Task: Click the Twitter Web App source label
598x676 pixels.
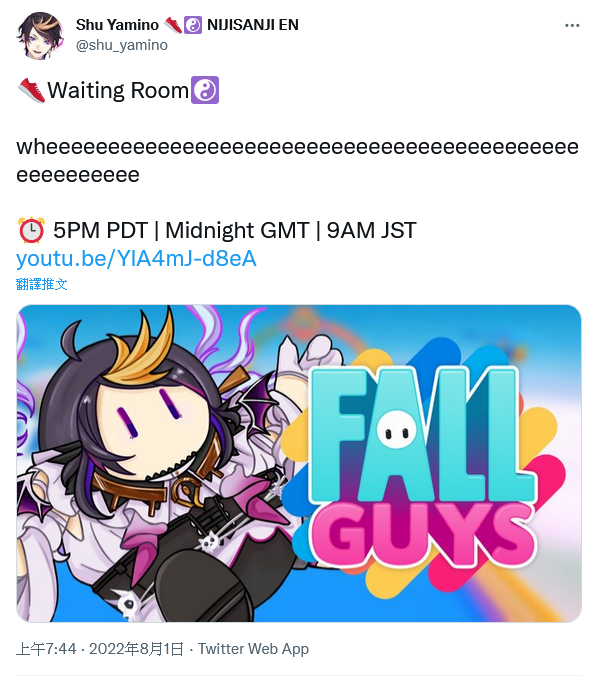Action: (254, 649)
